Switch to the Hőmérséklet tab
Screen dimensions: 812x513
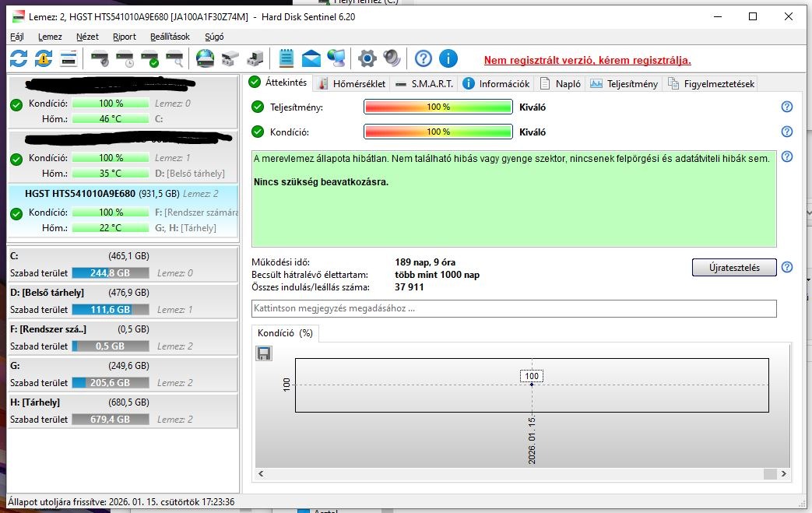click(x=352, y=84)
